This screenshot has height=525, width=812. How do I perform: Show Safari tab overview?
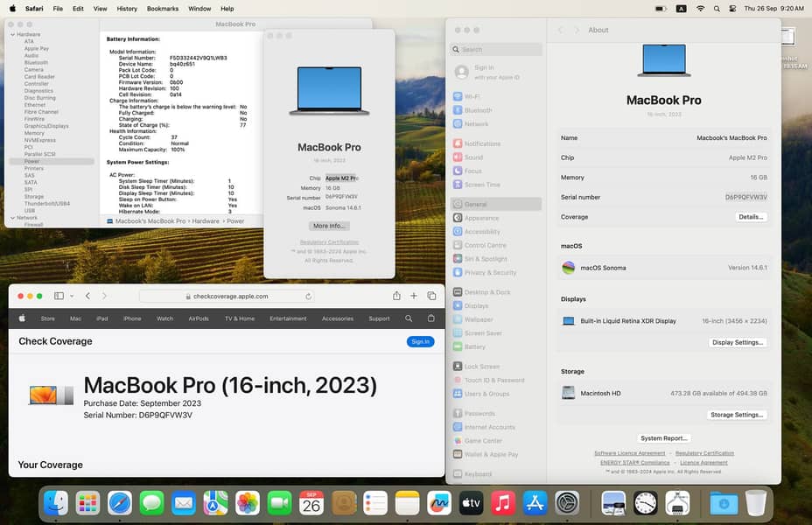coord(432,296)
